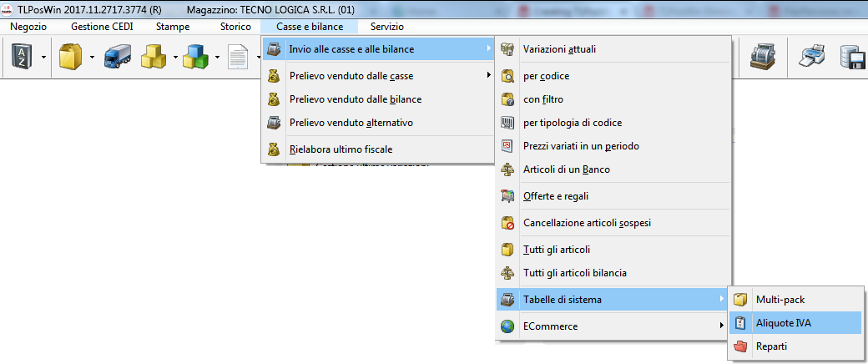
Task: Open dropdown arrow beside yellow box icon
Action: click(91, 58)
